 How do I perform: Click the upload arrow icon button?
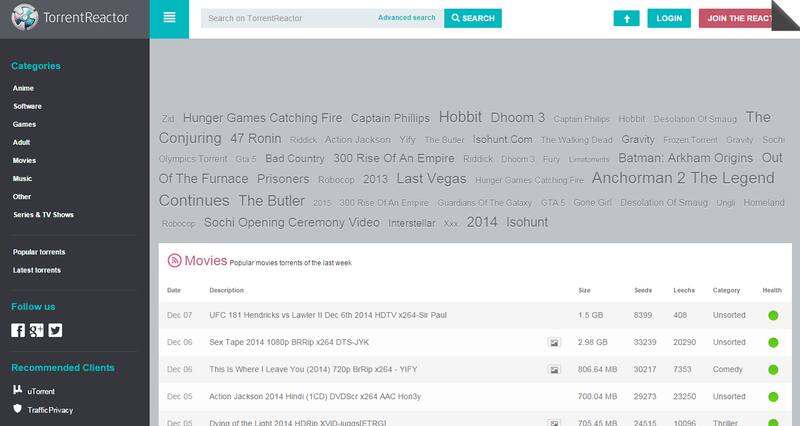pos(626,18)
